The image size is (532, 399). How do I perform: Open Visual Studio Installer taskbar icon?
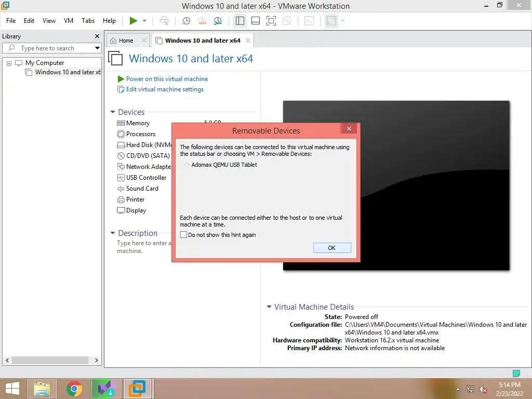107,389
